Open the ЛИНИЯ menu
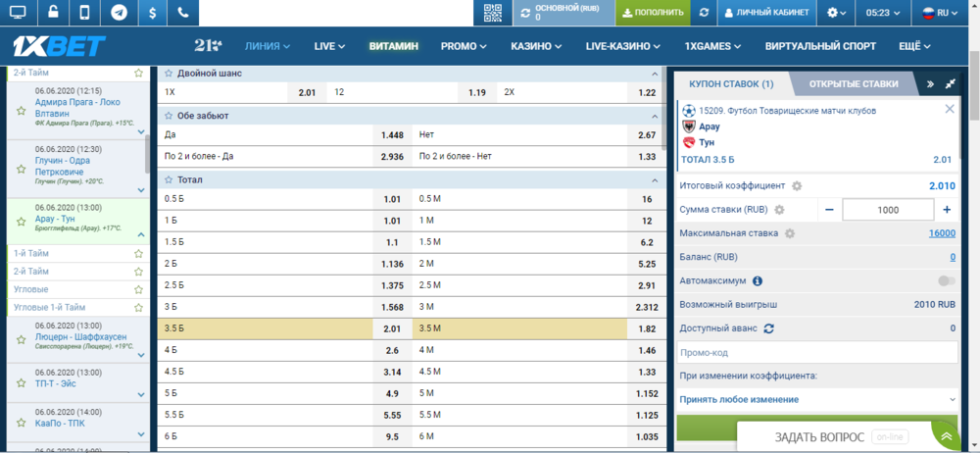 pos(268,46)
